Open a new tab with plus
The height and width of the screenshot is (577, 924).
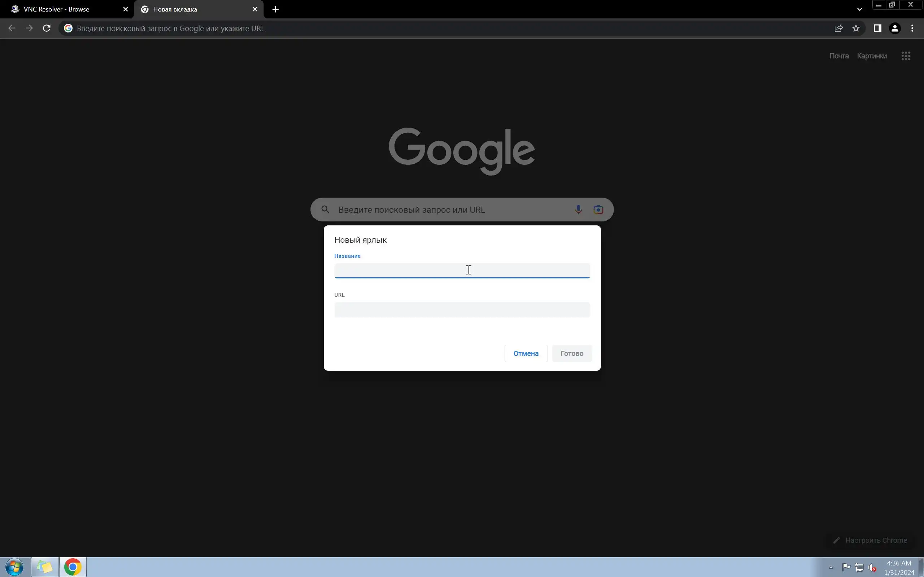pyautogui.click(x=275, y=9)
